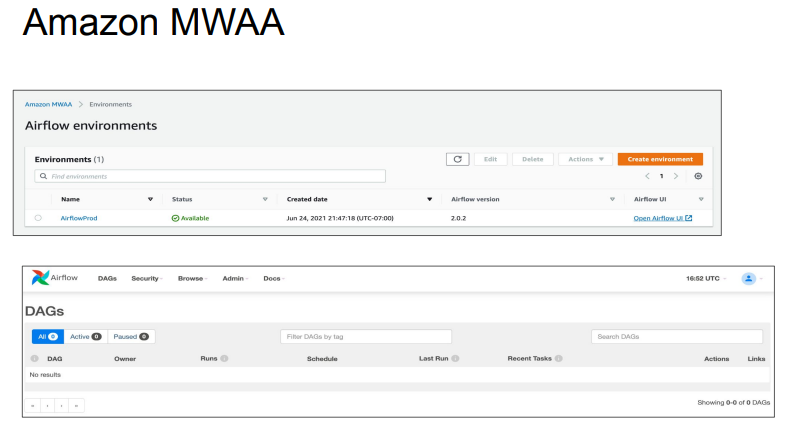The height and width of the screenshot is (431, 793).
Task: Click the Search DAGs field
Action: click(x=677, y=336)
